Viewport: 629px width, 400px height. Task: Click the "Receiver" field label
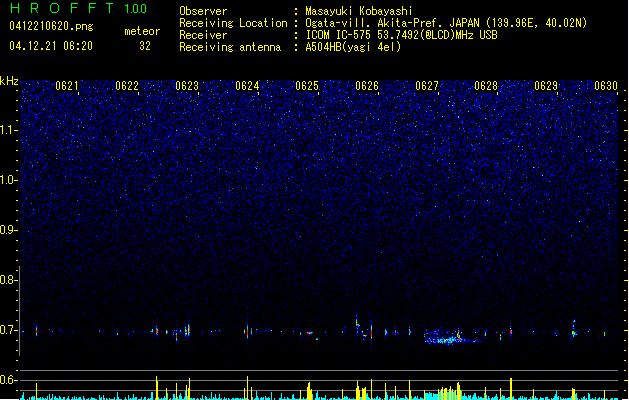[x=203, y=35]
